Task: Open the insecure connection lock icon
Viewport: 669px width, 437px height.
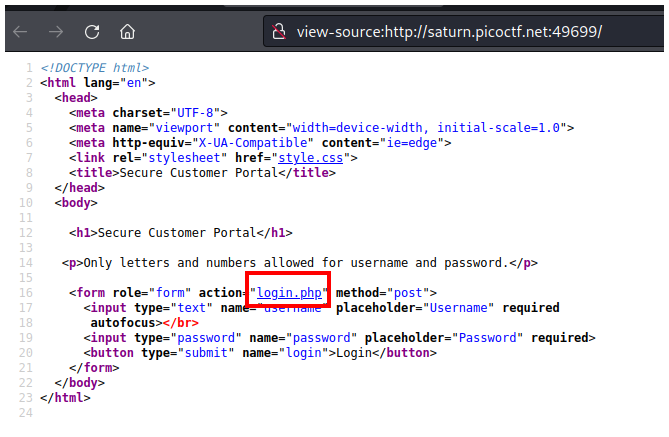Action: 278,31
